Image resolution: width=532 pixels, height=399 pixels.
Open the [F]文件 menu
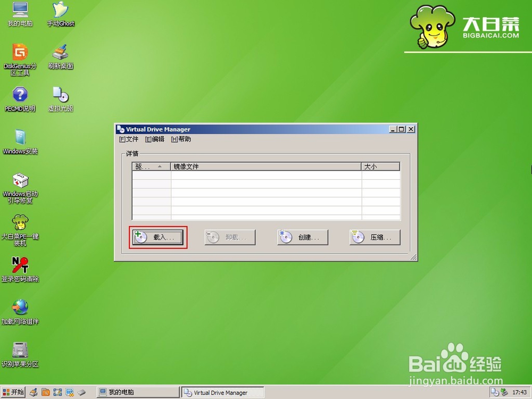[x=129, y=139]
